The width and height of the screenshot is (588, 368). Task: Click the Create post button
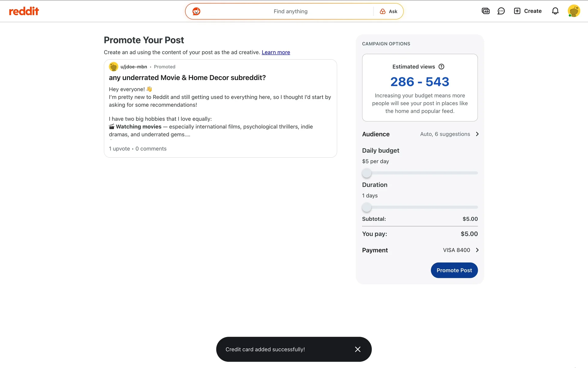pyautogui.click(x=528, y=11)
